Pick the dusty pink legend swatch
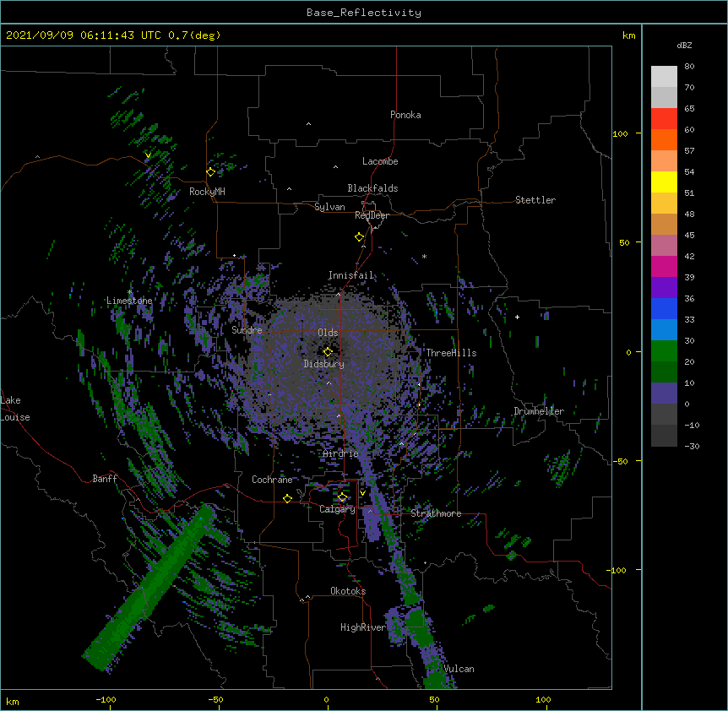This screenshot has width=728, height=711. [664, 246]
